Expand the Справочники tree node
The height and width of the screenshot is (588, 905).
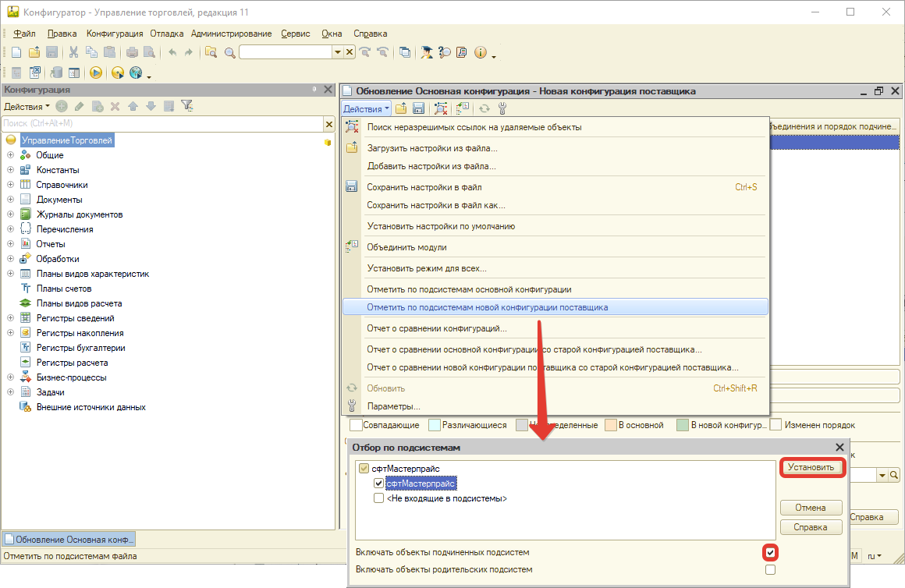pos(11,185)
